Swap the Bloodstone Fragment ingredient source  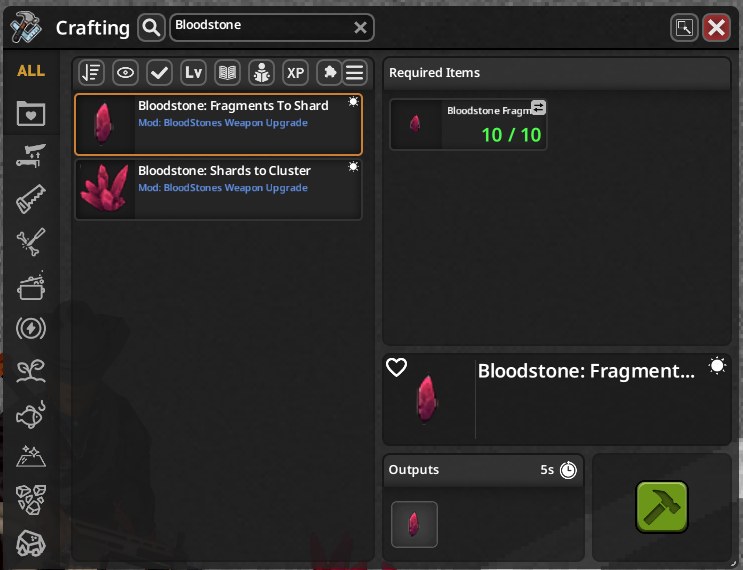538,108
